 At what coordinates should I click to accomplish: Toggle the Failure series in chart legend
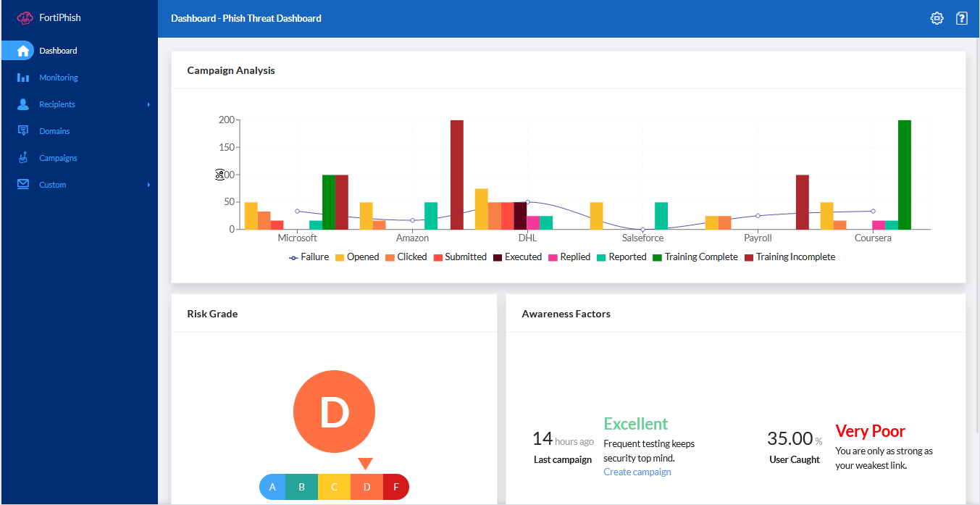[x=309, y=256]
